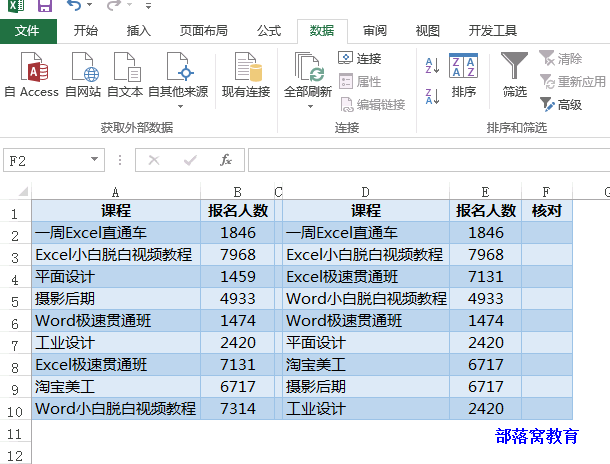
Task: Select column D cell 工业设计
Action: point(366,408)
